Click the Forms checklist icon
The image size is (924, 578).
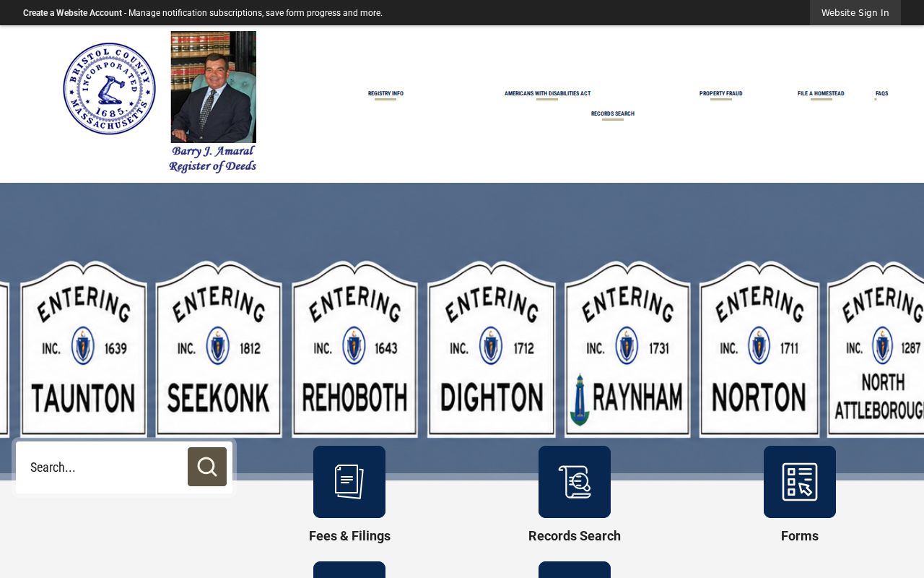point(800,482)
